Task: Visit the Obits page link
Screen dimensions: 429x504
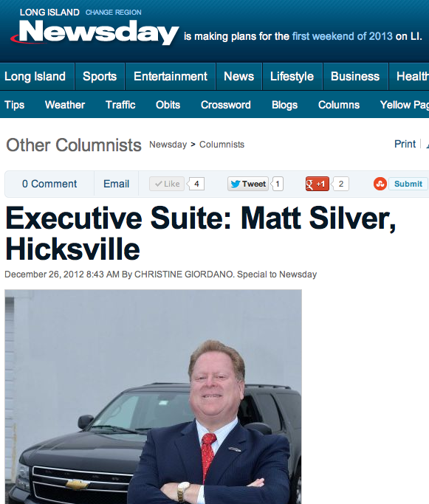Action: point(168,105)
